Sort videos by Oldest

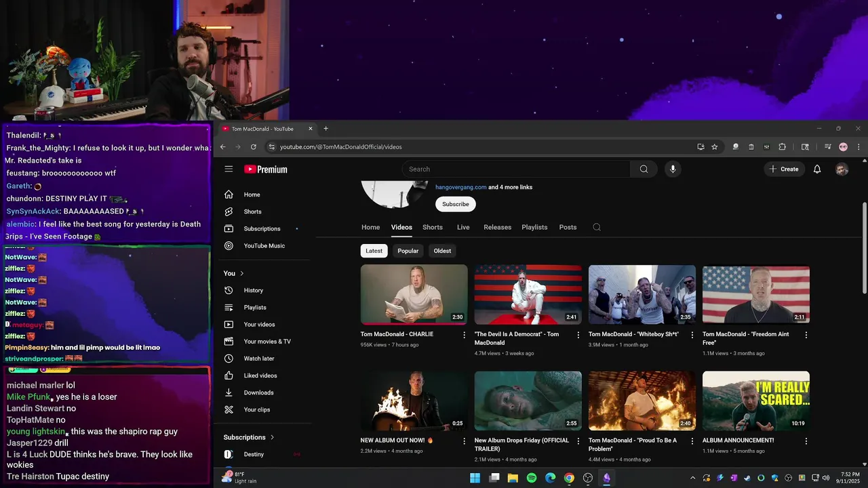442,251
